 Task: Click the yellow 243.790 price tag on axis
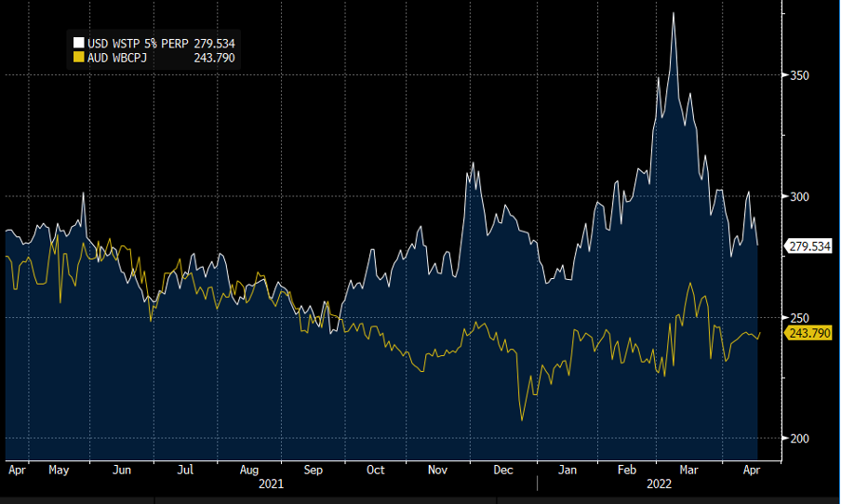(x=808, y=333)
